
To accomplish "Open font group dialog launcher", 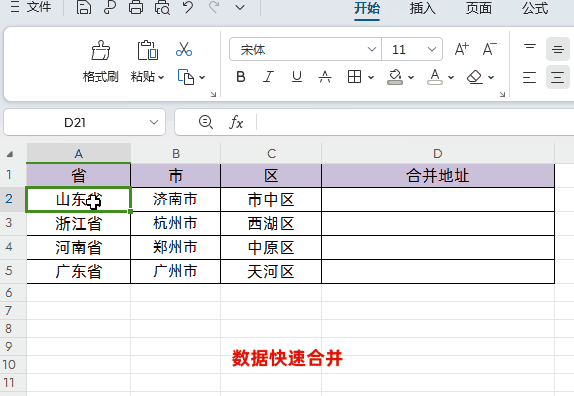I will coord(502,94).
